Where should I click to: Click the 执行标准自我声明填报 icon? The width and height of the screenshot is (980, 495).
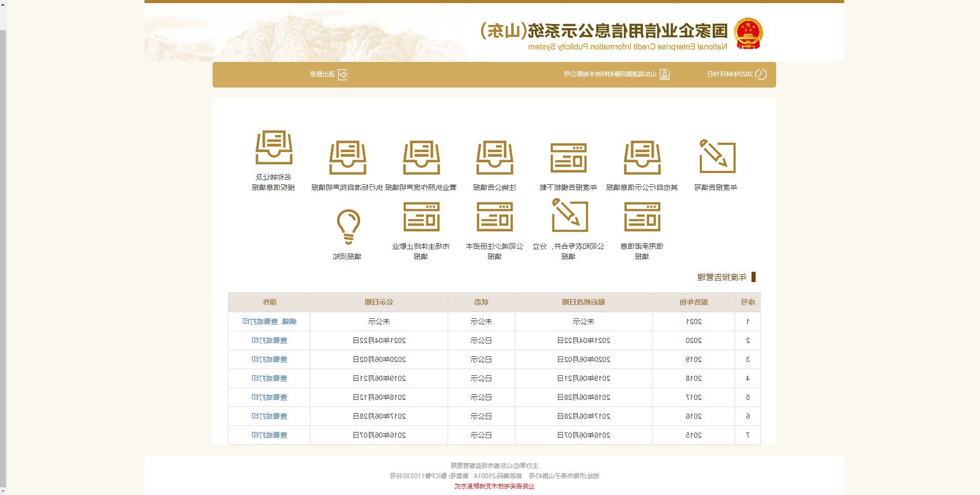(x=347, y=158)
